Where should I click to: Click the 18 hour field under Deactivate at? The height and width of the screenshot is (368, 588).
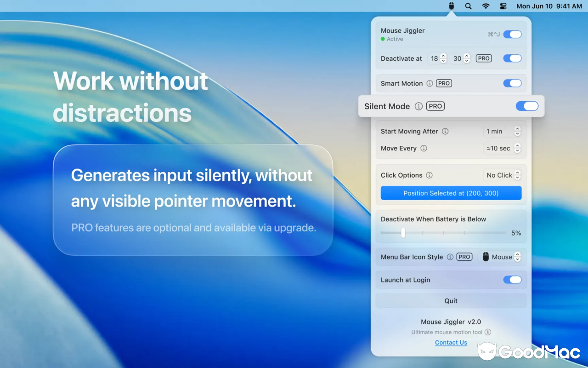[x=435, y=58]
